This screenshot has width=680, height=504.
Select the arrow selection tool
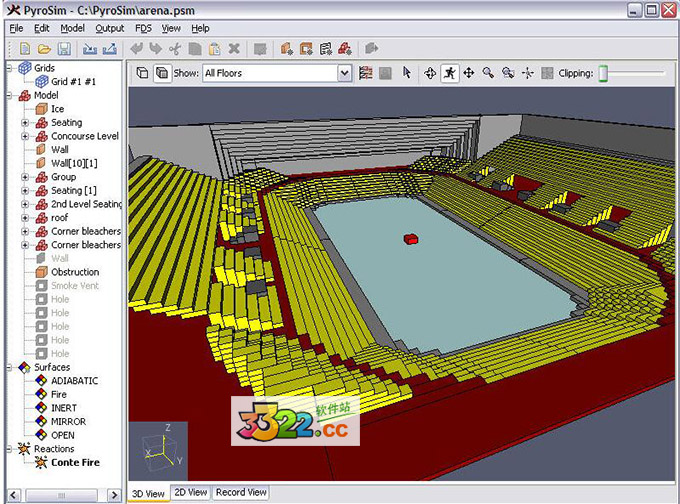click(x=406, y=73)
